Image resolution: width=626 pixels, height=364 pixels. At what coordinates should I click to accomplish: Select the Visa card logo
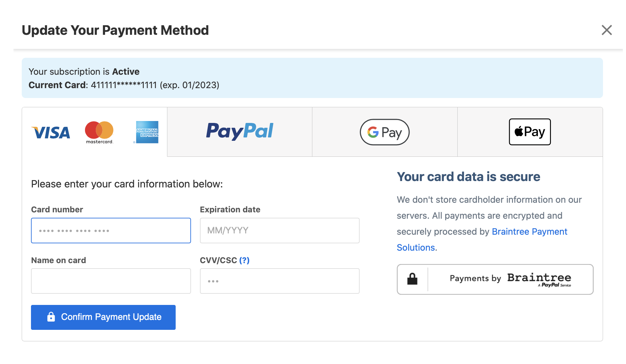click(51, 133)
